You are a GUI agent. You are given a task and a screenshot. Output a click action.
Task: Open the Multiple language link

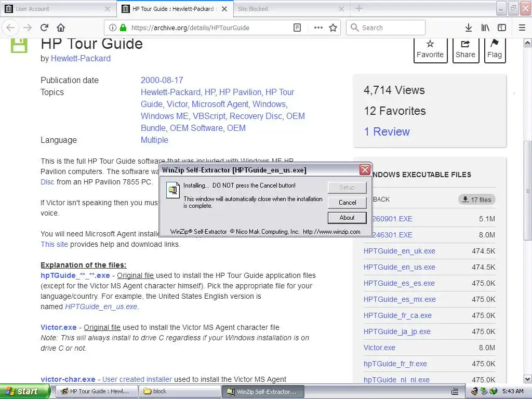pyautogui.click(x=154, y=140)
